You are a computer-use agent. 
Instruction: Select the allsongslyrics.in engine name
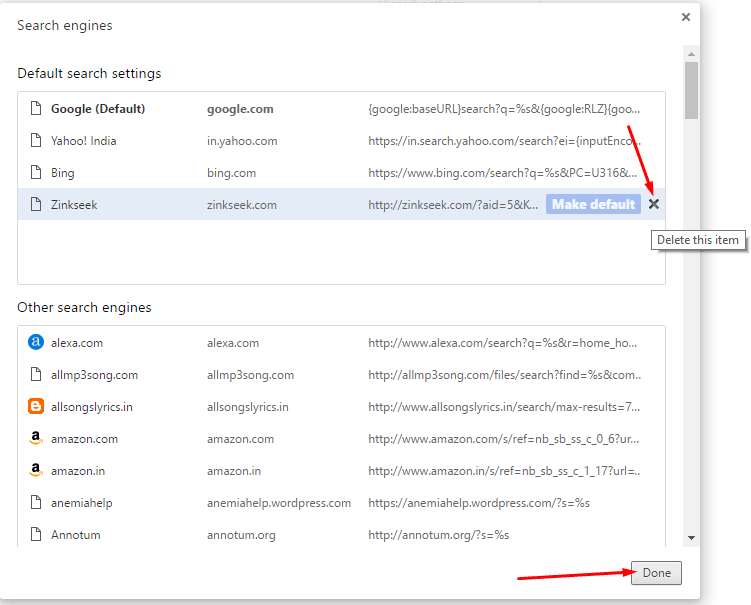[91, 407]
